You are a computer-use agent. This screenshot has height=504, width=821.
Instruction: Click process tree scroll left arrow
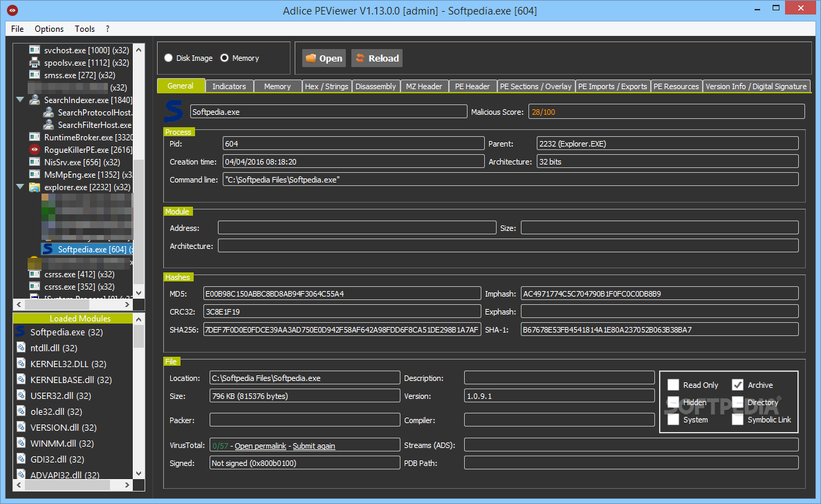(19, 304)
